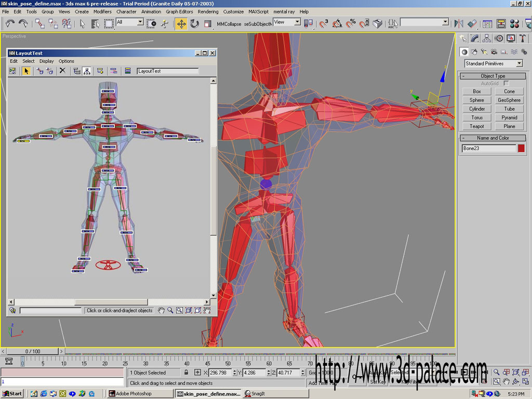Click LayoutTest vertical scrollbar down arrow

214,295
